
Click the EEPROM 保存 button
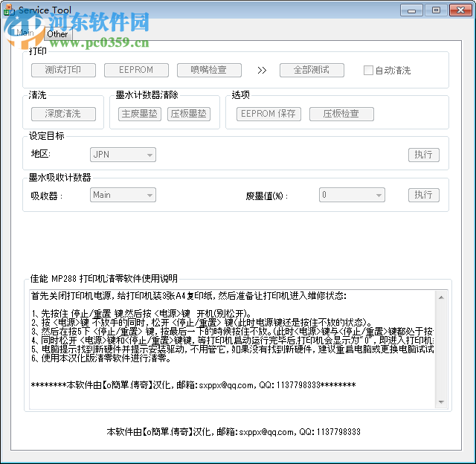pos(268,114)
